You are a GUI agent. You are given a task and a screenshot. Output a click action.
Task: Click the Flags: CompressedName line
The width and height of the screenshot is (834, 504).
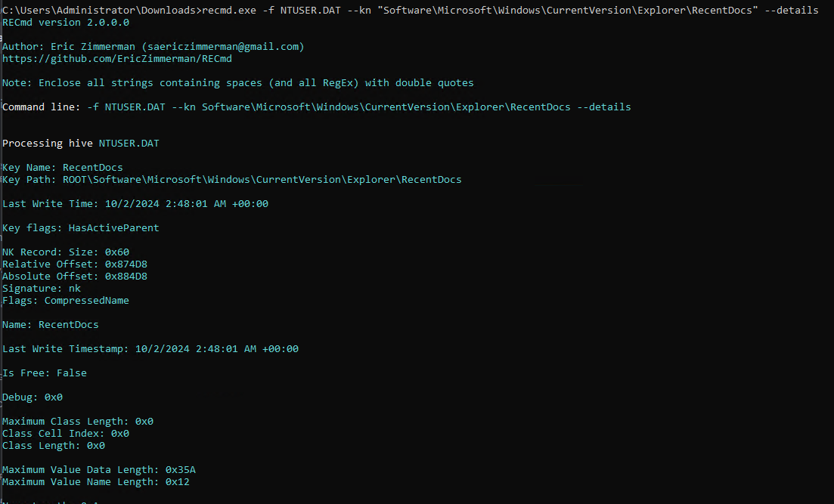[x=66, y=301]
